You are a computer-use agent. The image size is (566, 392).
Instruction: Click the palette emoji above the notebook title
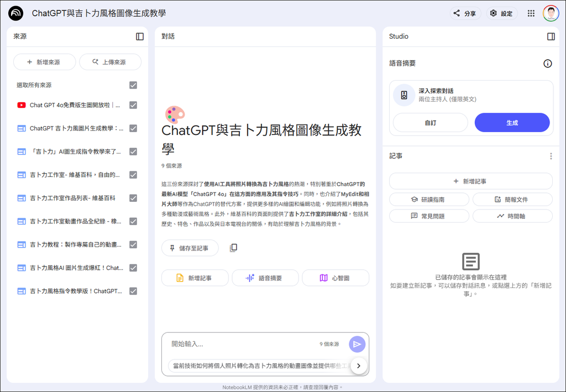pyautogui.click(x=175, y=114)
